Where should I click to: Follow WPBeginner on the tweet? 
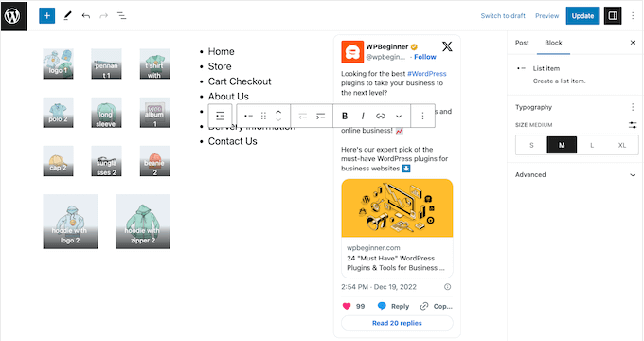425,57
